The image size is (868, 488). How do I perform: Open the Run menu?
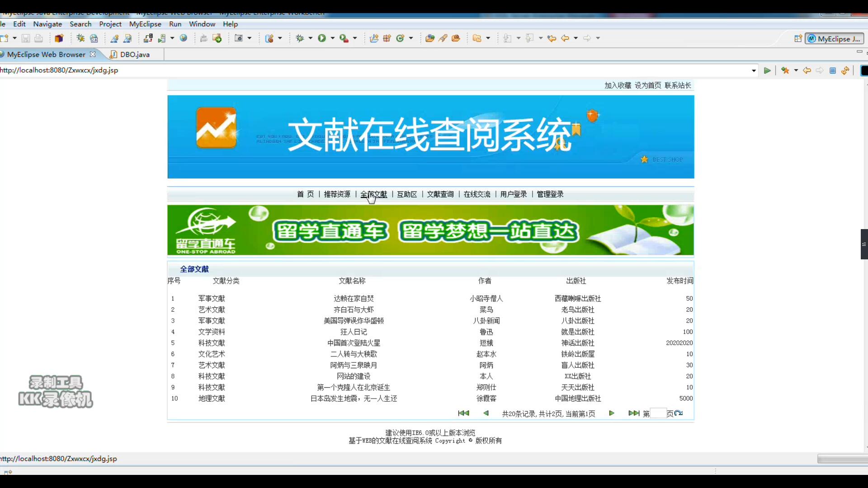[175, 24]
